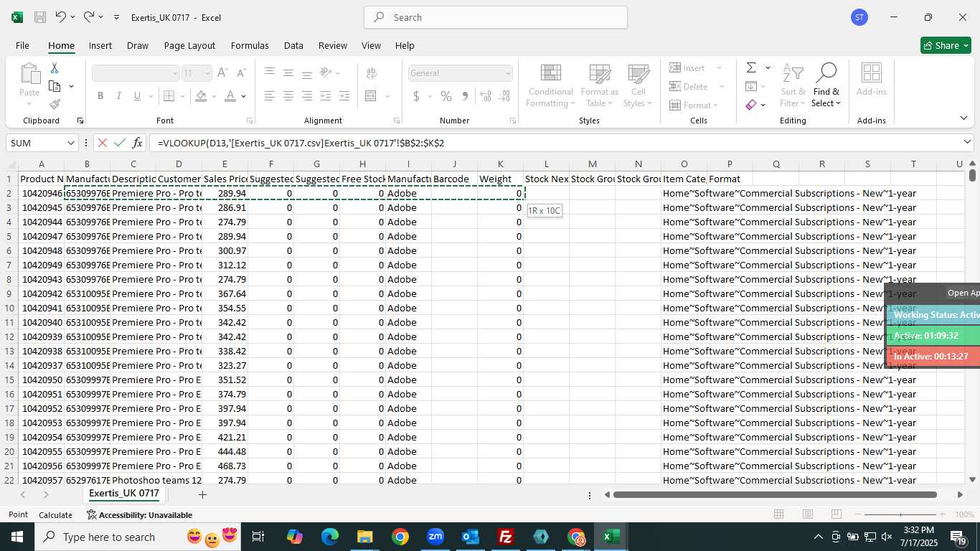The width and height of the screenshot is (980, 551).
Task: Add a new sheet with plus button
Action: [202, 494]
